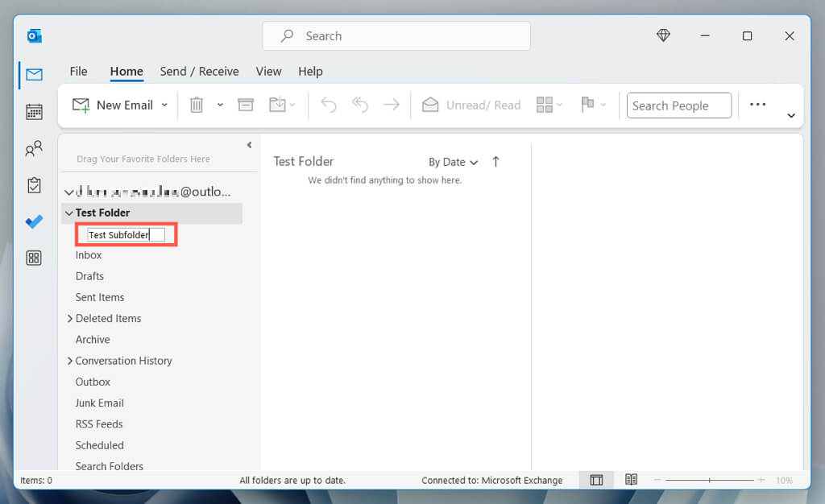Select the Inbox folder
The image size is (825, 504).
[89, 255]
